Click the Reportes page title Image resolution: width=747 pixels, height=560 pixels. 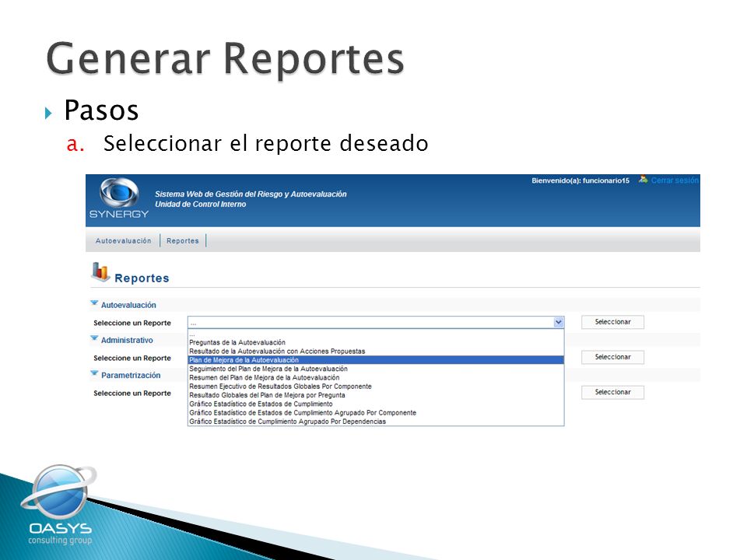click(x=142, y=278)
